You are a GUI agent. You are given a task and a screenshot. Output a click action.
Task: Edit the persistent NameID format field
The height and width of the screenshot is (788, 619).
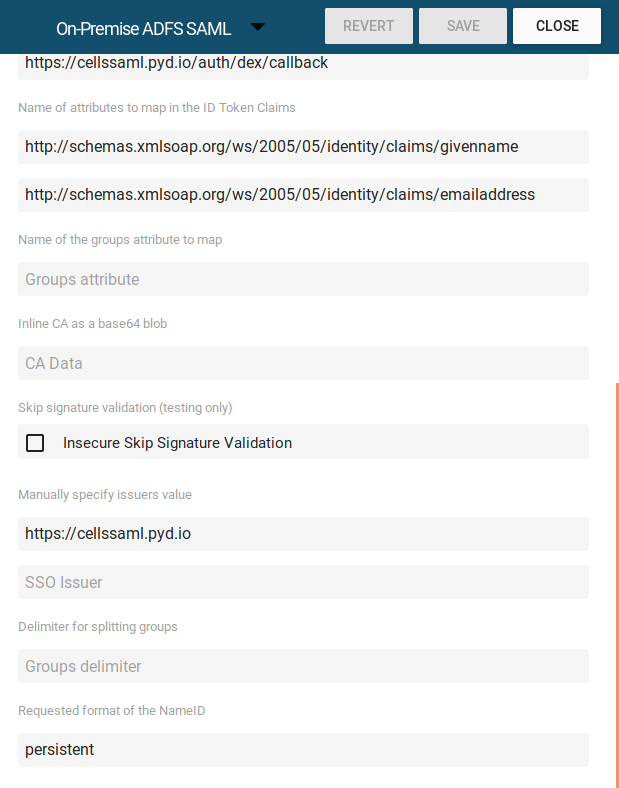coord(303,750)
